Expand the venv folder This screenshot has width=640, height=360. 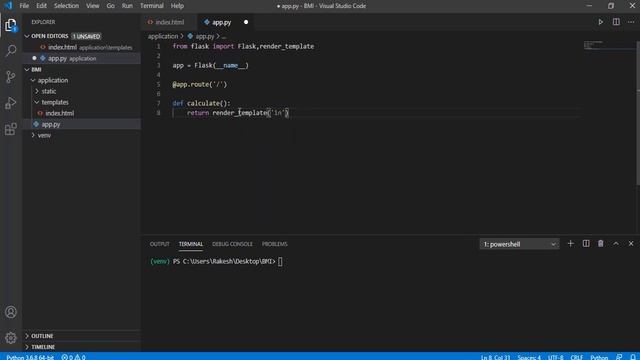tap(33, 136)
